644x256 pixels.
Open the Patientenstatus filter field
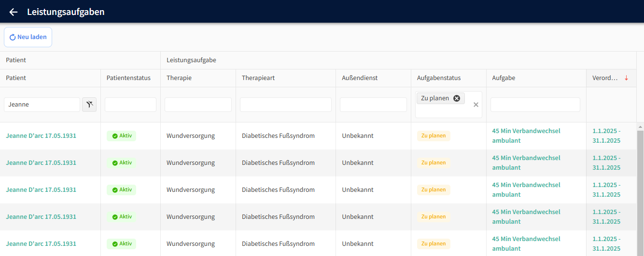tap(130, 105)
